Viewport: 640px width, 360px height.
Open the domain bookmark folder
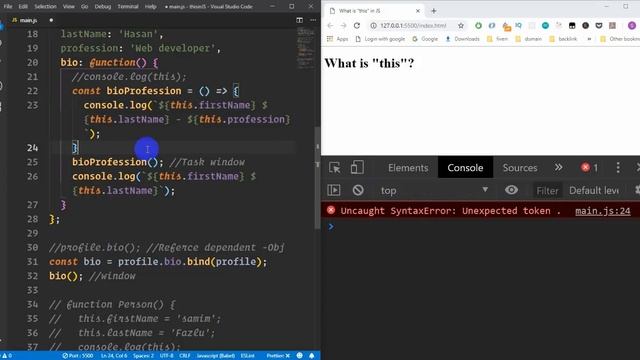529,39
